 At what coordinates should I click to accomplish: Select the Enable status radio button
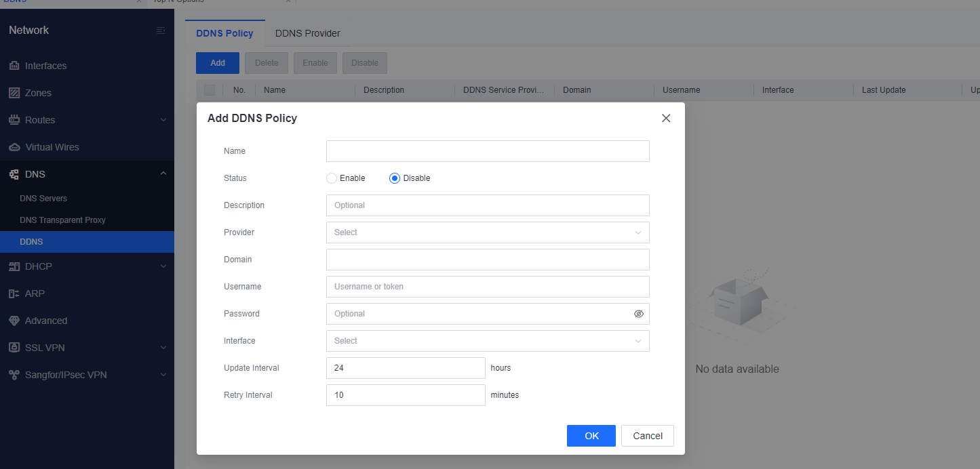pyautogui.click(x=332, y=178)
